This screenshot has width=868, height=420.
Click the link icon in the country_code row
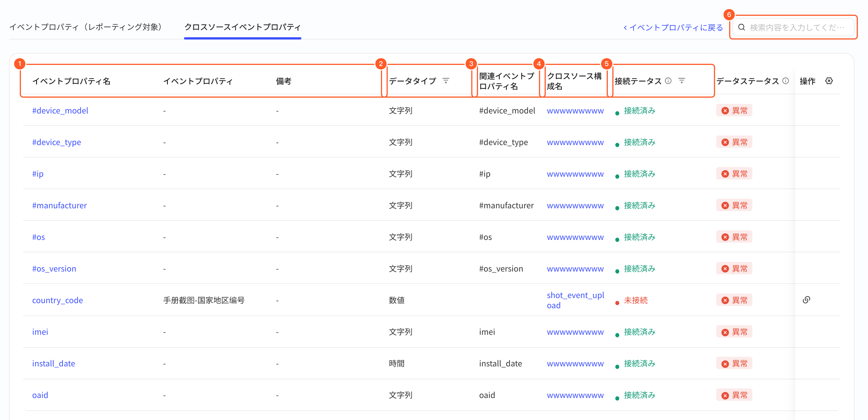[806, 300]
